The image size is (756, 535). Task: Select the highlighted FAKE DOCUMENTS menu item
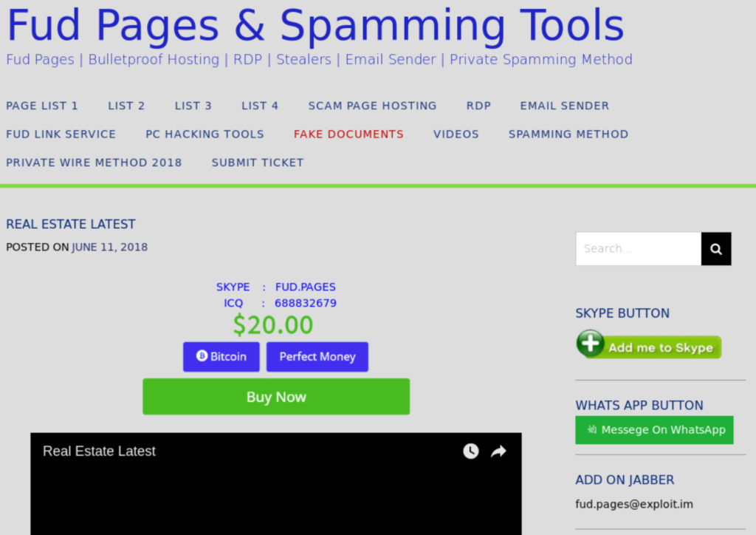click(348, 134)
